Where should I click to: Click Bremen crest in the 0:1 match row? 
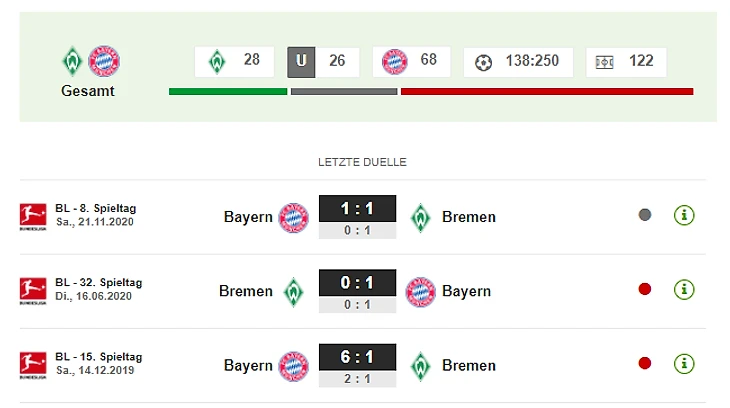(x=293, y=291)
